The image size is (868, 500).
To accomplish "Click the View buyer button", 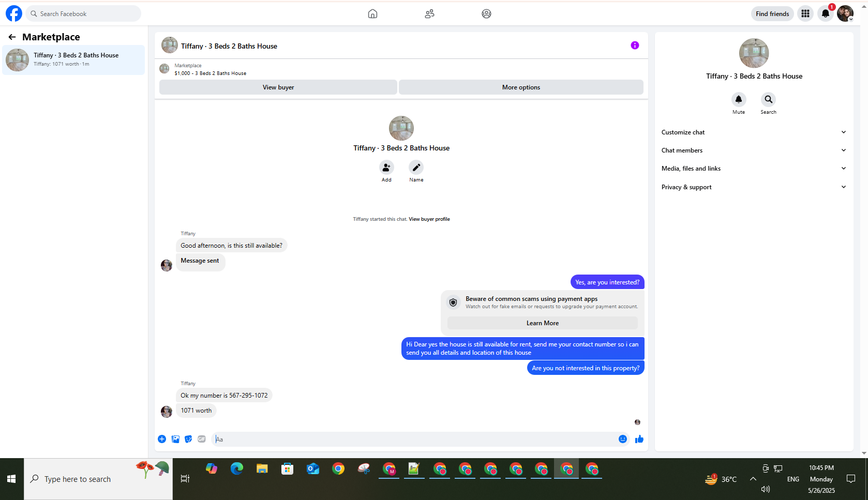I will click(x=278, y=87).
